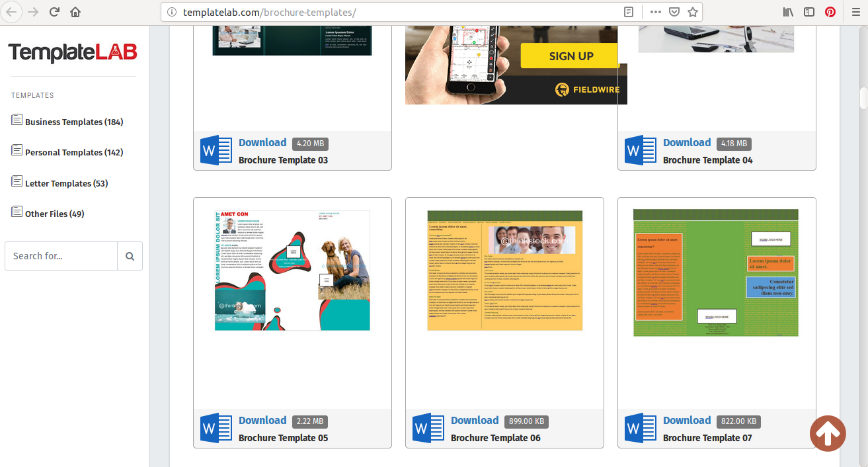Download Brochure Template 06

(474, 420)
